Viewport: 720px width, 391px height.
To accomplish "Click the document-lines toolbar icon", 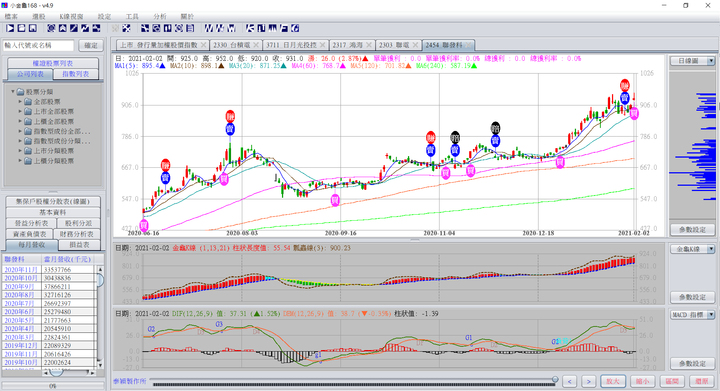I will pyautogui.click(x=190, y=28).
